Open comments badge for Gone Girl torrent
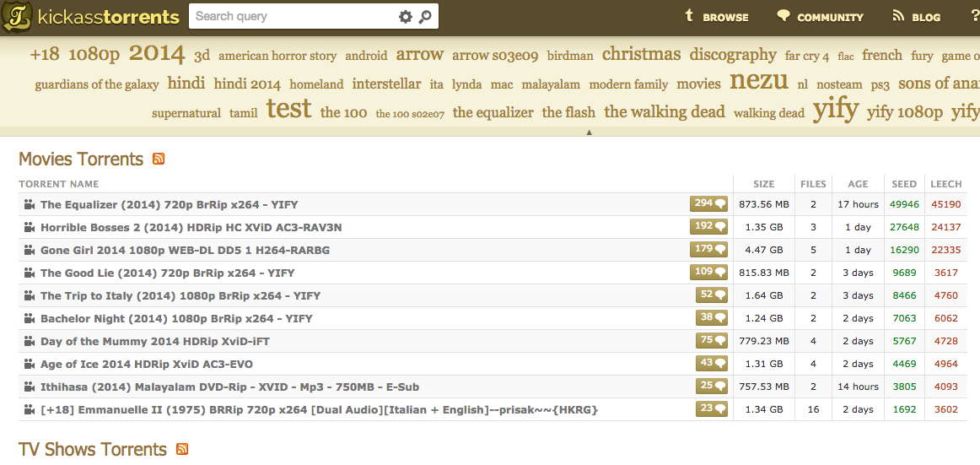The height and width of the screenshot is (465, 980). pos(708,250)
